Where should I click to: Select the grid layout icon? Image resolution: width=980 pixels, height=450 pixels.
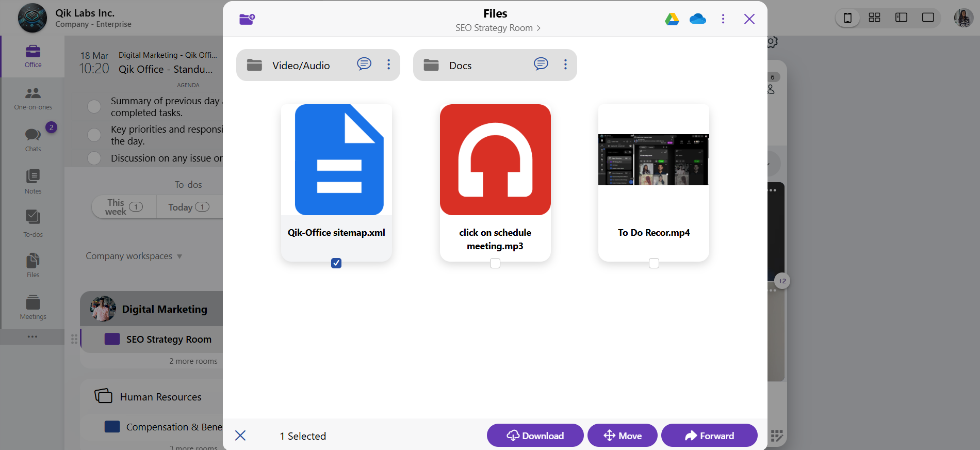pos(874,18)
